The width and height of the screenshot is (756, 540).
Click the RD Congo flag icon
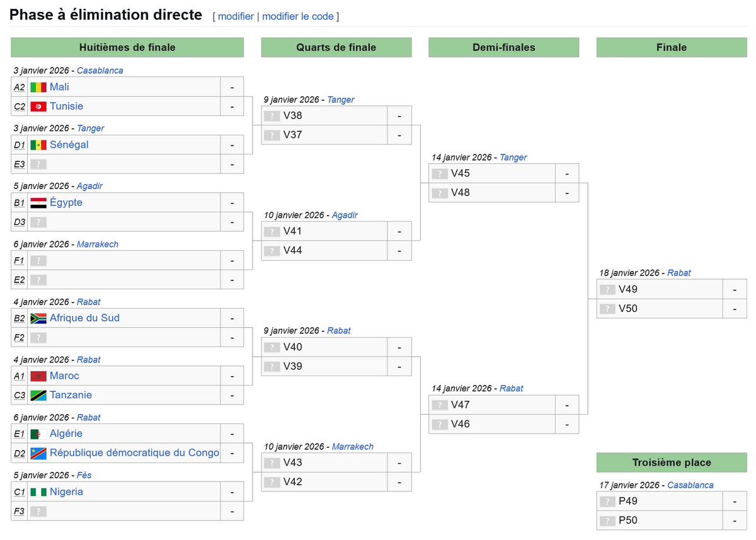[38, 453]
